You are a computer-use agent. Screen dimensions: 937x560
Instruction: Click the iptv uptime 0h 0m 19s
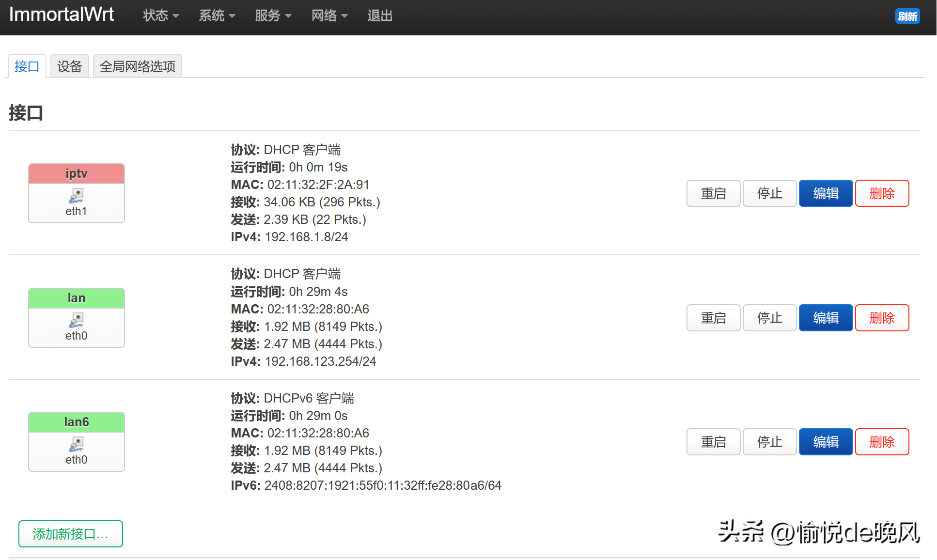tap(318, 167)
